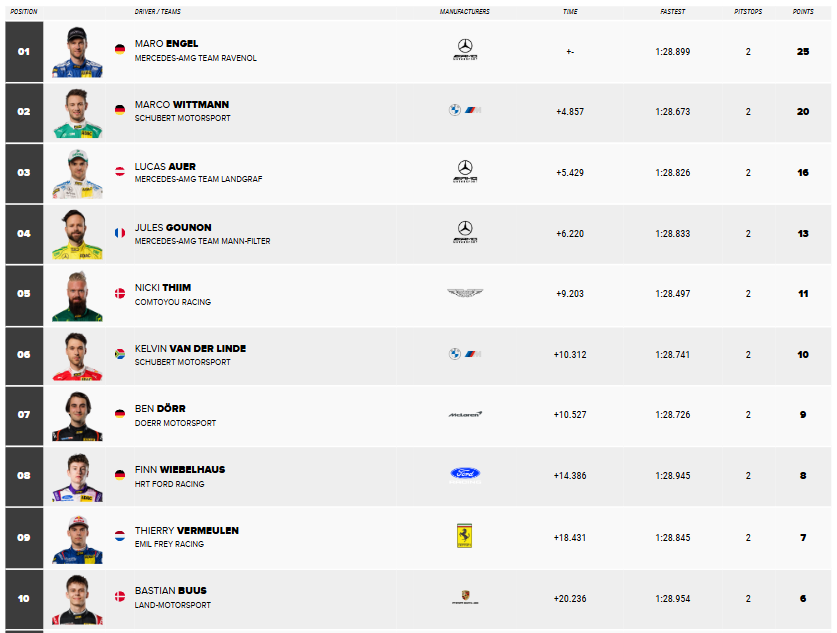
Task: Open Kelvin van der Linde's name link
Action: pos(190,349)
